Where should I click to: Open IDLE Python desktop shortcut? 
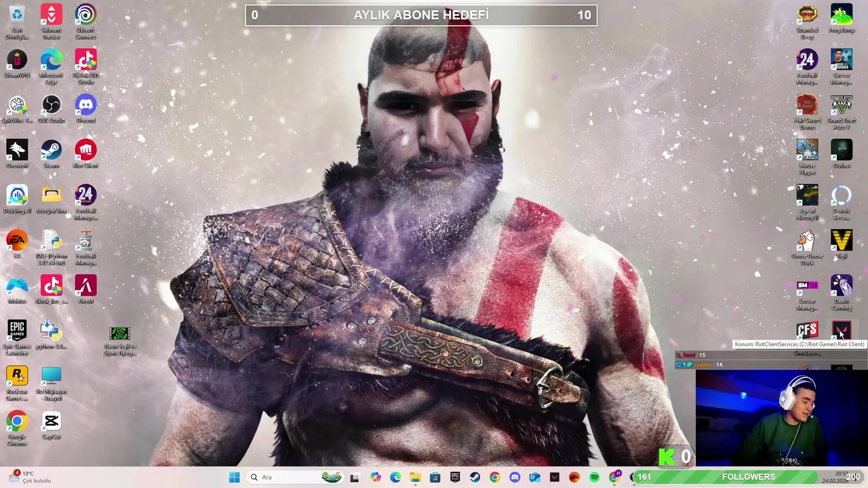[52, 247]
